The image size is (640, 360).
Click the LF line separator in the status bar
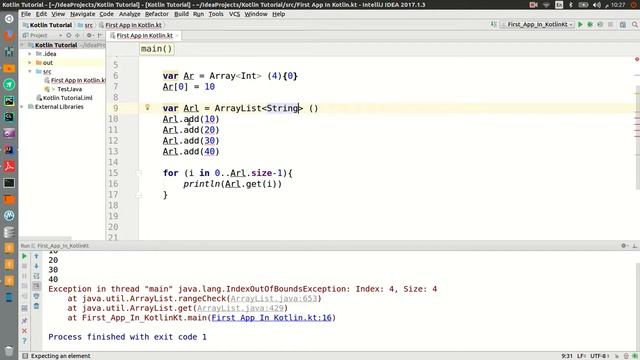click(x=581, y=356)
